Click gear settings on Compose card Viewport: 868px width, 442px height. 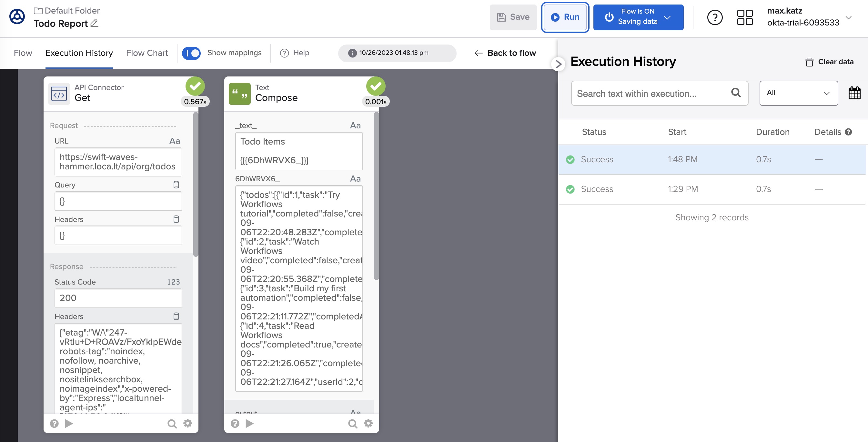click(368, 423)
